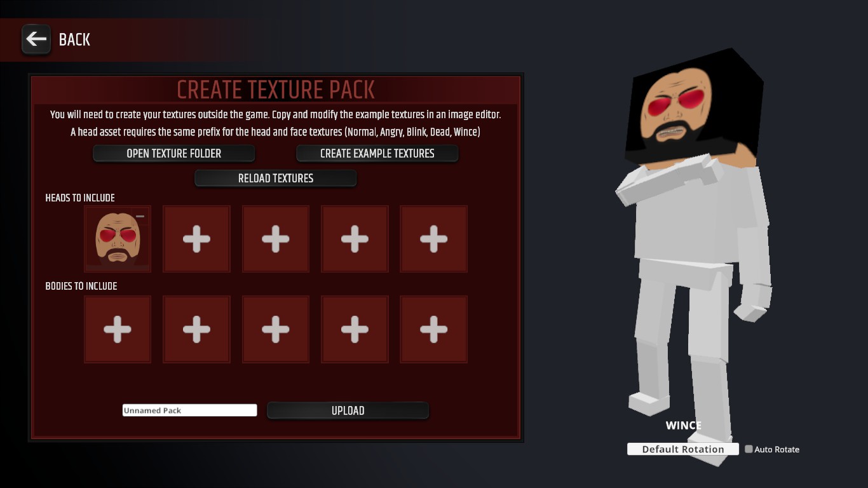Viewport: 868px width, 488px height.
Task: Focus the Unnamed Pack name field
Action: (x=190, y=410)
